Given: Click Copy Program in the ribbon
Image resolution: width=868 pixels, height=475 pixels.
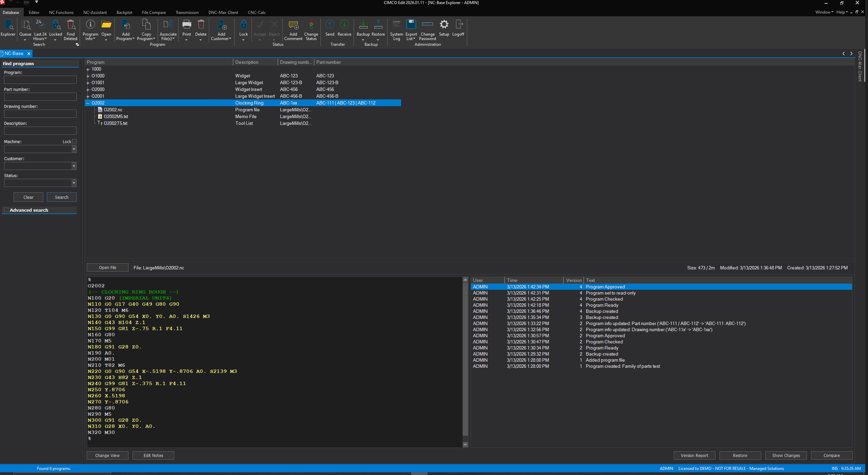Looking at the screenshot, I should (x=146, y=30).
